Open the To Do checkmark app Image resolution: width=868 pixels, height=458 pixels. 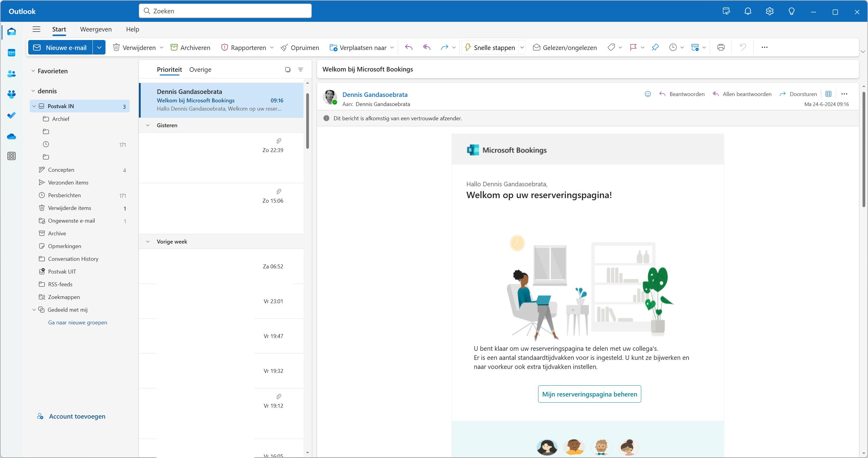tap(12, 115)
